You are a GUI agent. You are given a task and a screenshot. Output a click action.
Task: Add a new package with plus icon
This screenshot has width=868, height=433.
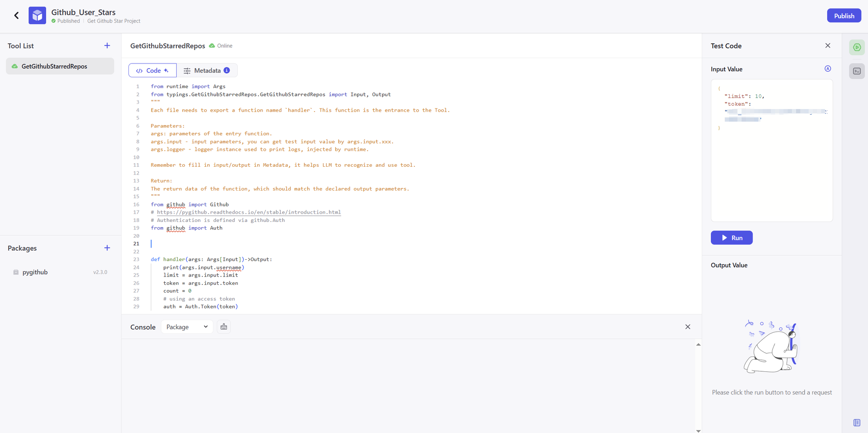point(107,248)
